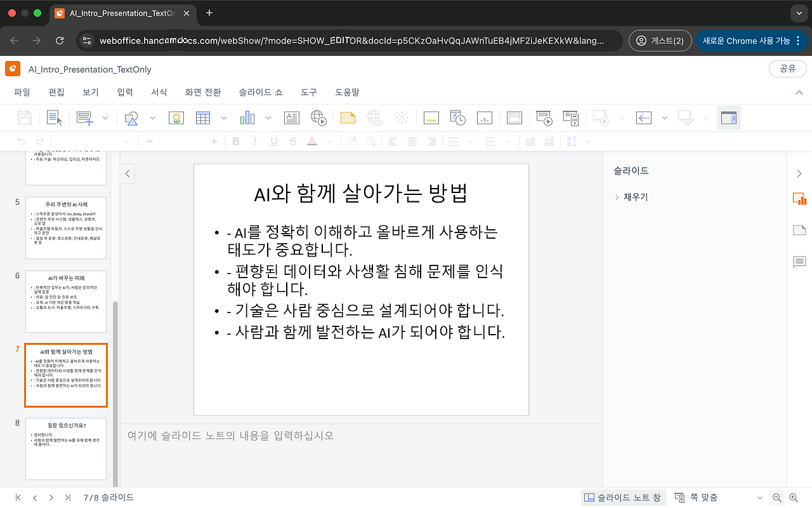812x508 pixels.
Task: Click the Underline formatting icon
Action: tap(274, 142)
